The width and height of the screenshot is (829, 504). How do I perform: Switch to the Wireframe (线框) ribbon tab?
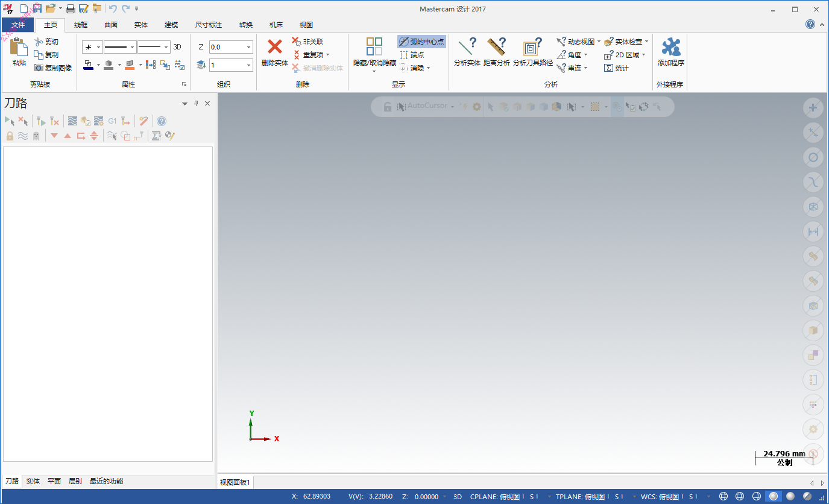click(81, 25)
